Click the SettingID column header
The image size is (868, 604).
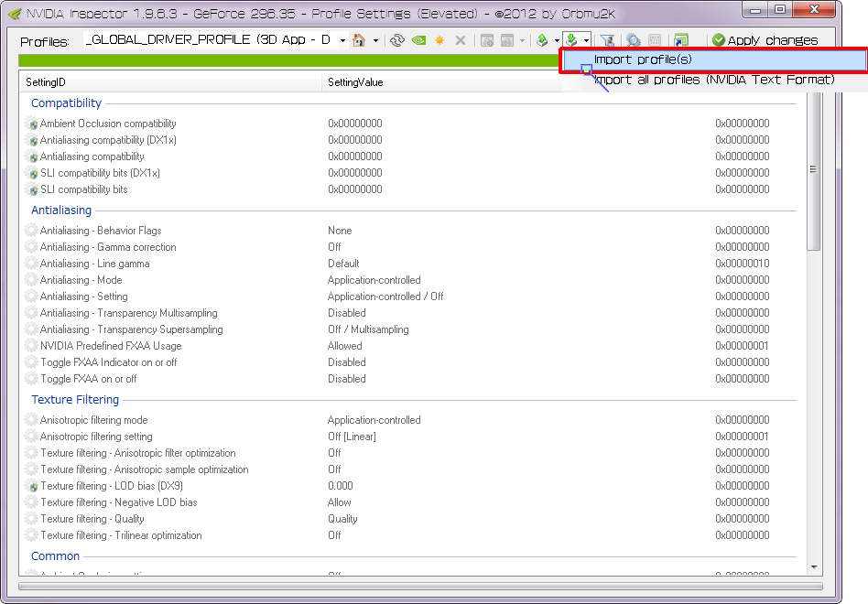170,81
